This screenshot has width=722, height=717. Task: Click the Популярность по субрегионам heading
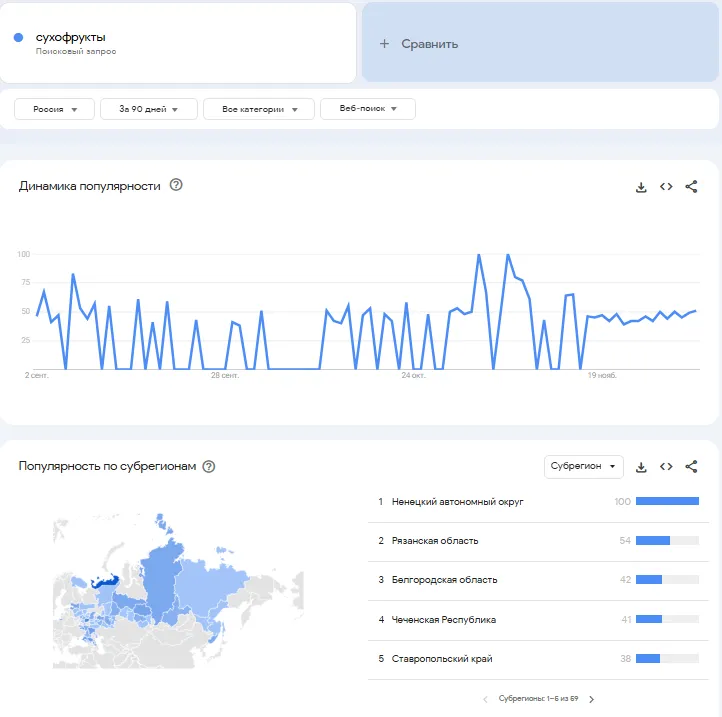pyautogui.click(x=107, y=466)
